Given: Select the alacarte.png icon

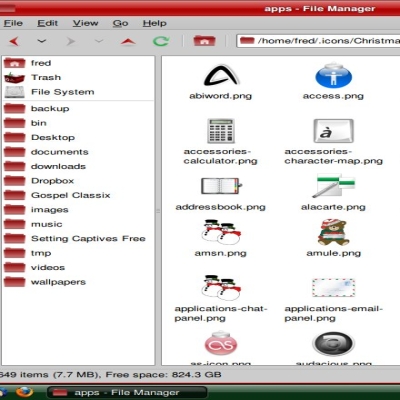Looking at the screenshot, I should 333,186.
